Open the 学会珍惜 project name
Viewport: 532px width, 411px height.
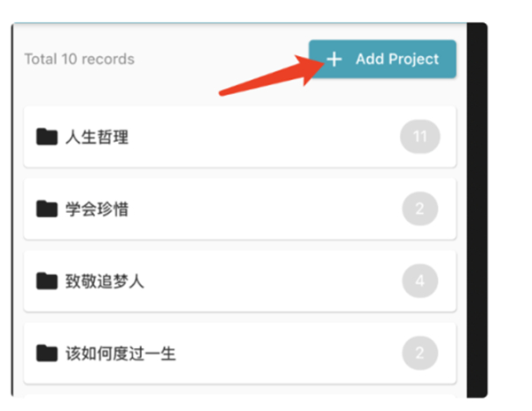[97, 209]
